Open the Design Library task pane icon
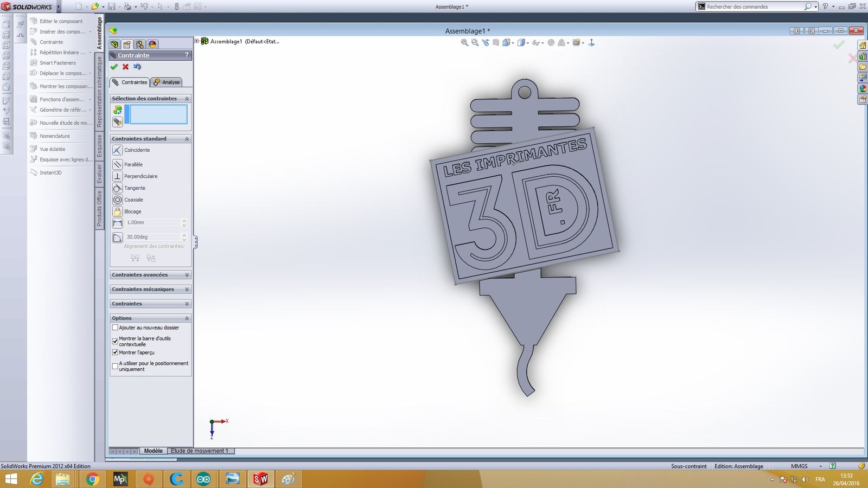This screenshot has height=488, width=868. 862,56
